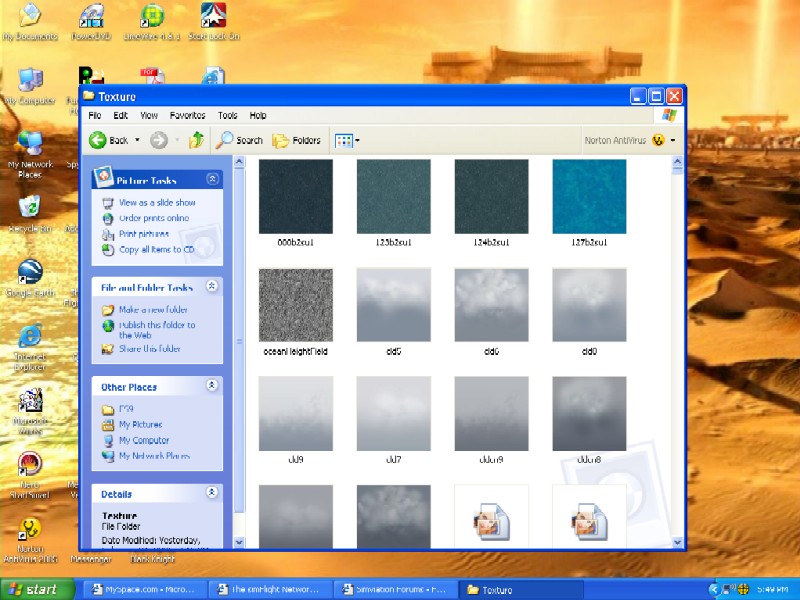Go back using the green Back arrow
The height and width of the screenshot is (600, 800).
coord(97,140)
